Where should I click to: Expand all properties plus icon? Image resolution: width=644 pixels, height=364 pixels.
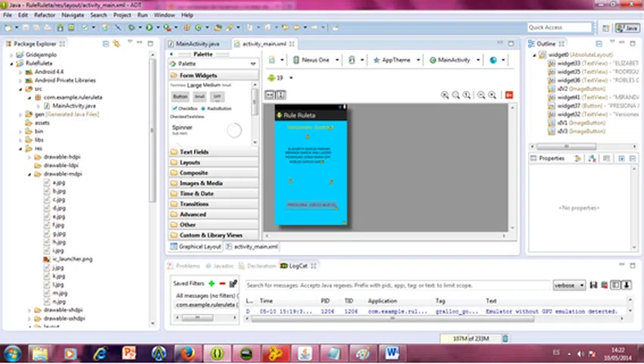pos(621,158)
